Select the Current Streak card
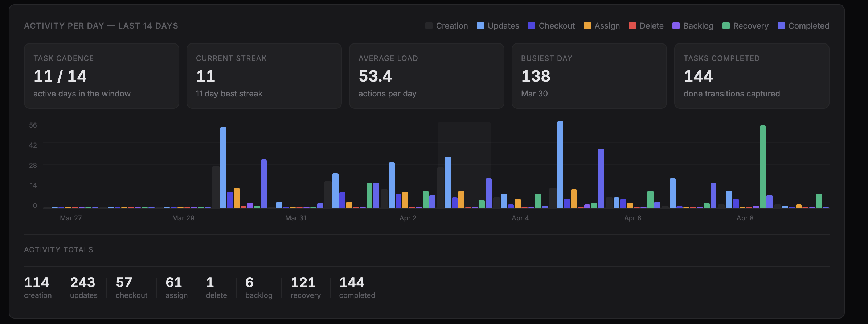 [x=264, y=76]
